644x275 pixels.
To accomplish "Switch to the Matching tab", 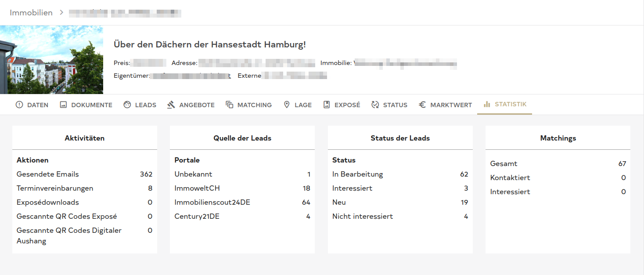I will point(254,105).
